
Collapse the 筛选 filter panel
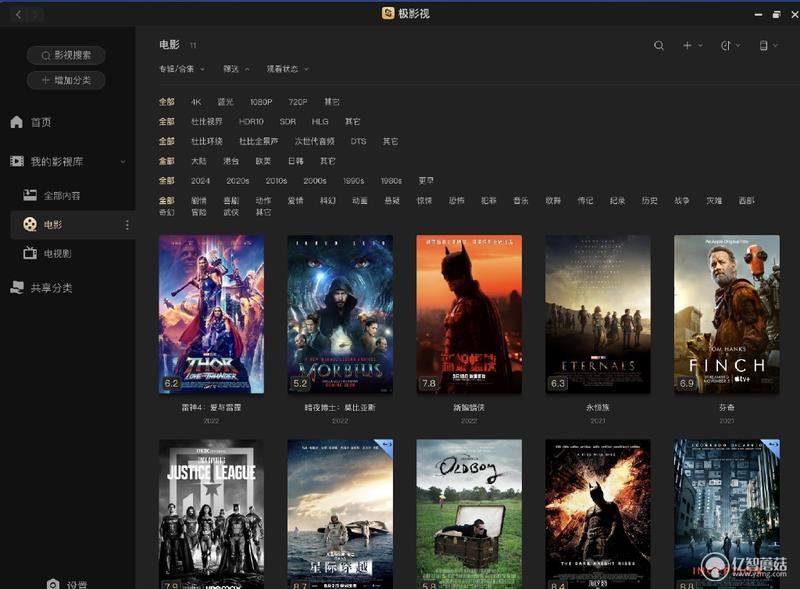tap(236, 69)
